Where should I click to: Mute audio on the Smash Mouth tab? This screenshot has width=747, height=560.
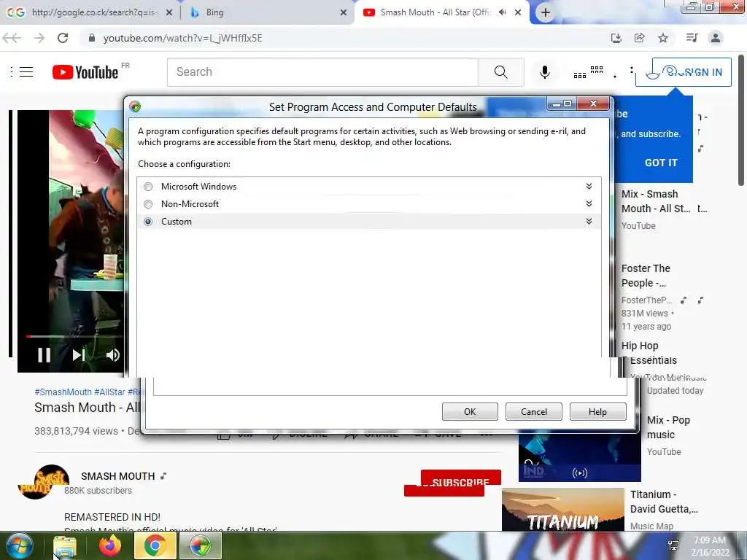pos(502,12)
